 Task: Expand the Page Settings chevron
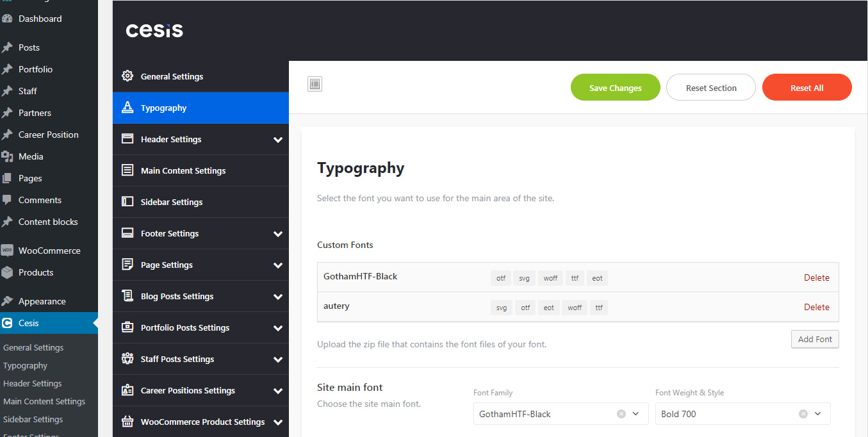[278, 265]
